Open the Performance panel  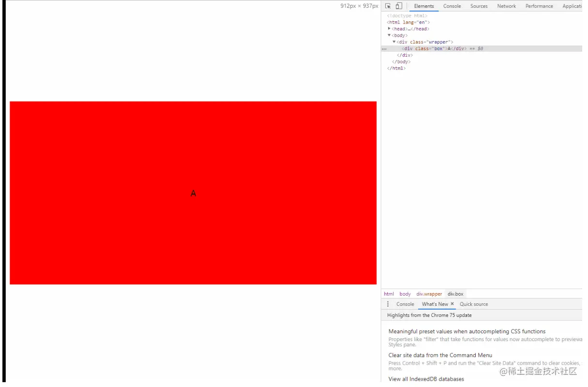[539, 6]
